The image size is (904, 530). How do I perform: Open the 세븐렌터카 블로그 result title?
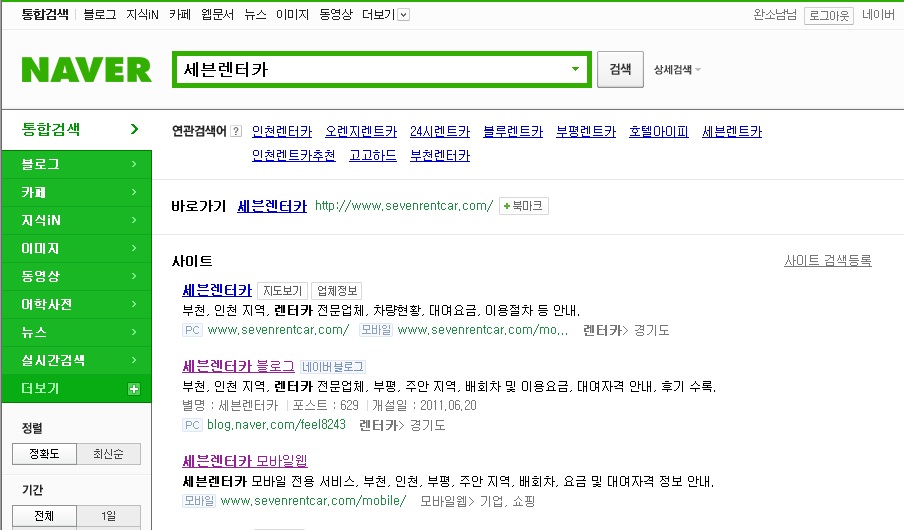pyautogui.click(x=238, y=366)
